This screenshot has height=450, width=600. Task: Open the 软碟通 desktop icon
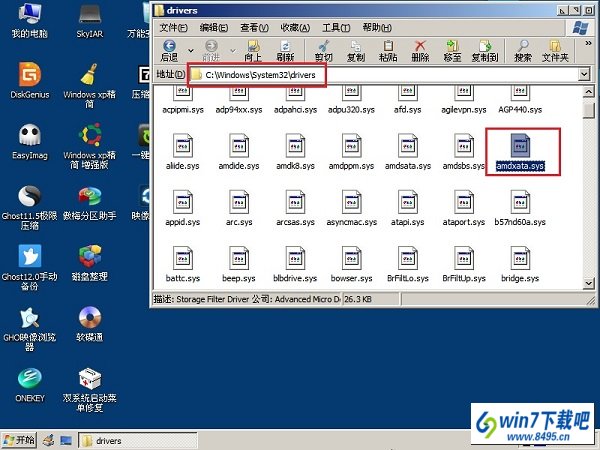click(x=90, y=324)
